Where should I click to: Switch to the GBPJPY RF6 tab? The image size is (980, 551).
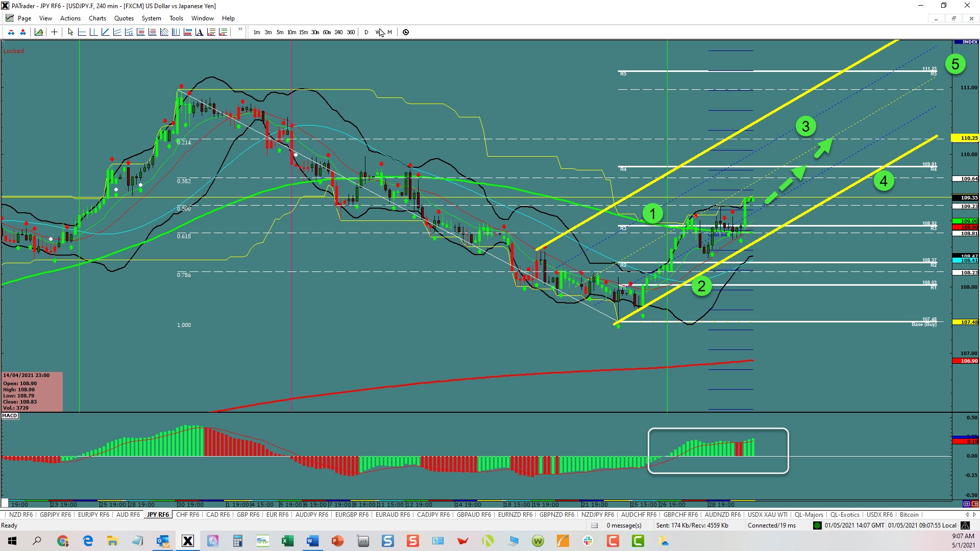point(55,515)
